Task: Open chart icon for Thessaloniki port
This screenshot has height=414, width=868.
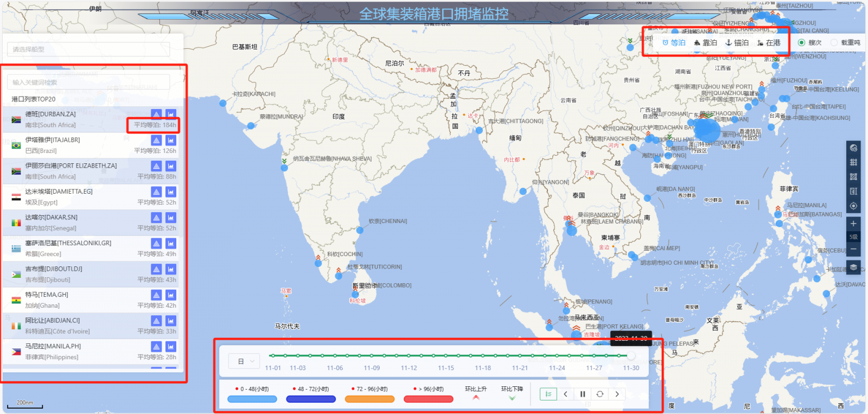Action: click(x=171, y=243)
